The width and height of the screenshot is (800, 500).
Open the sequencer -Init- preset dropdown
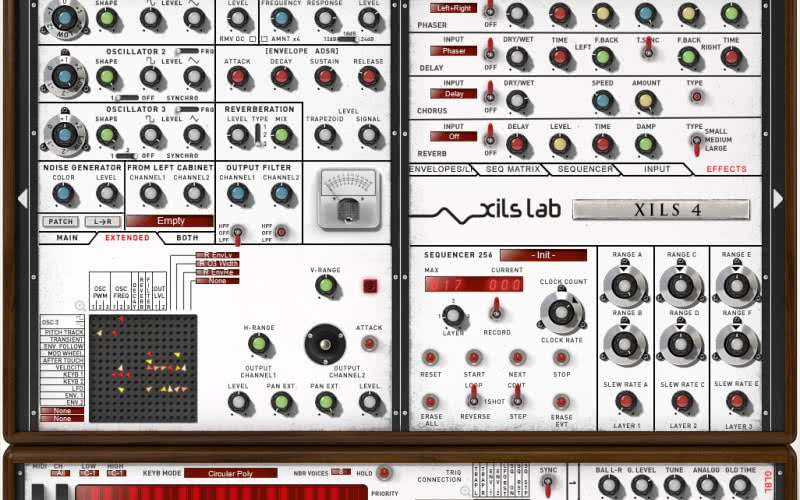tap(543, 255)
